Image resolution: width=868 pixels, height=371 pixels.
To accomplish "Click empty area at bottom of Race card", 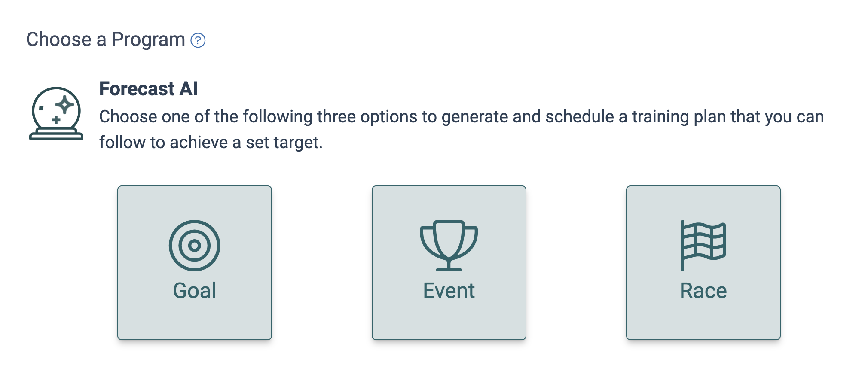I will (x=703, y=322).
